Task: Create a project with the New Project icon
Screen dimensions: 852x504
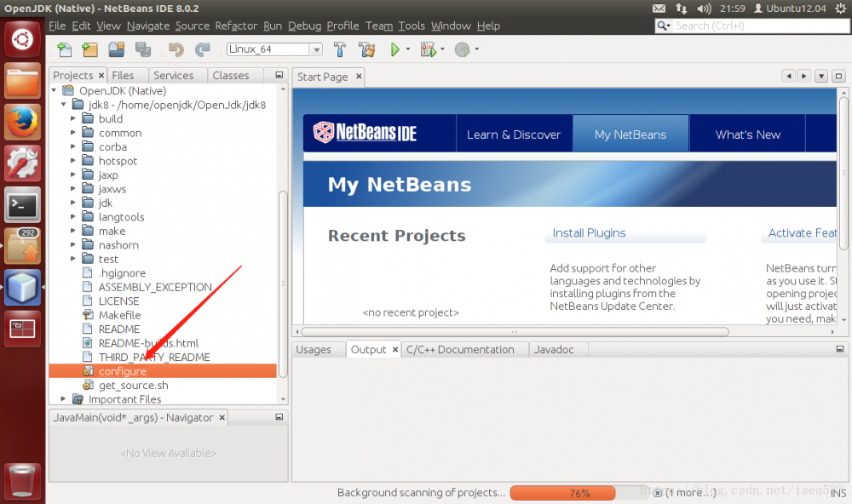Action: [x=89, y=49]
